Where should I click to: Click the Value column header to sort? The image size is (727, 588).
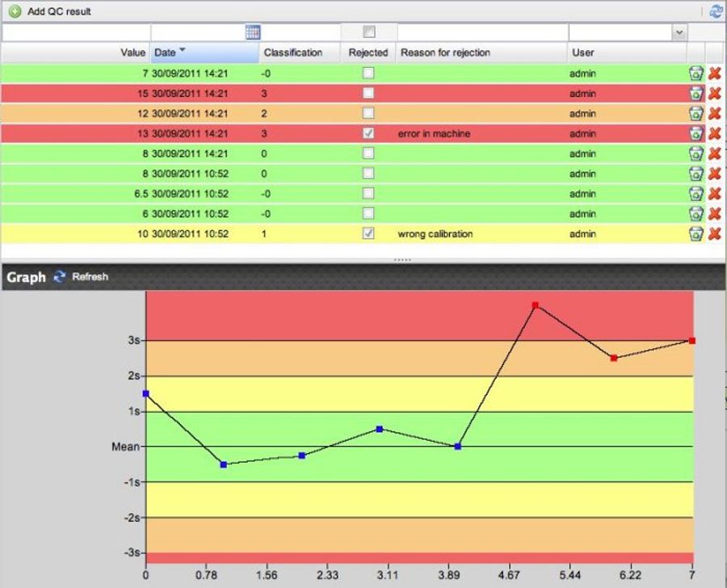point(131,52)
